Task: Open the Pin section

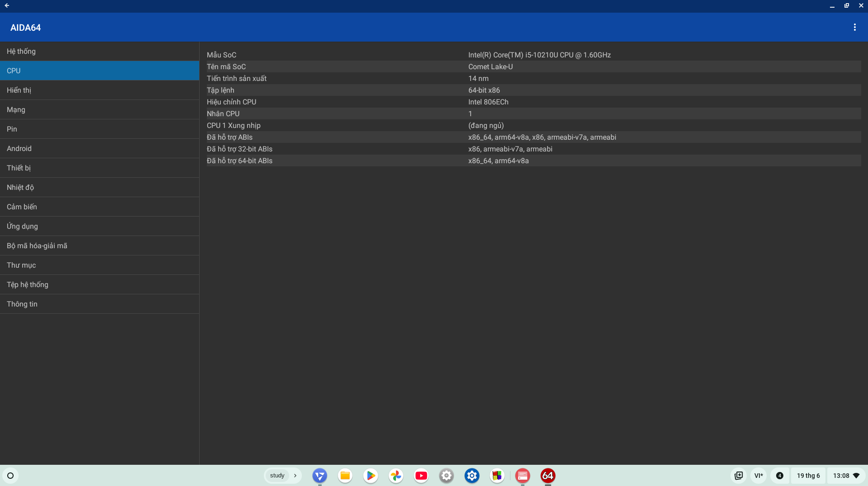Action: [x=100, y=129]
